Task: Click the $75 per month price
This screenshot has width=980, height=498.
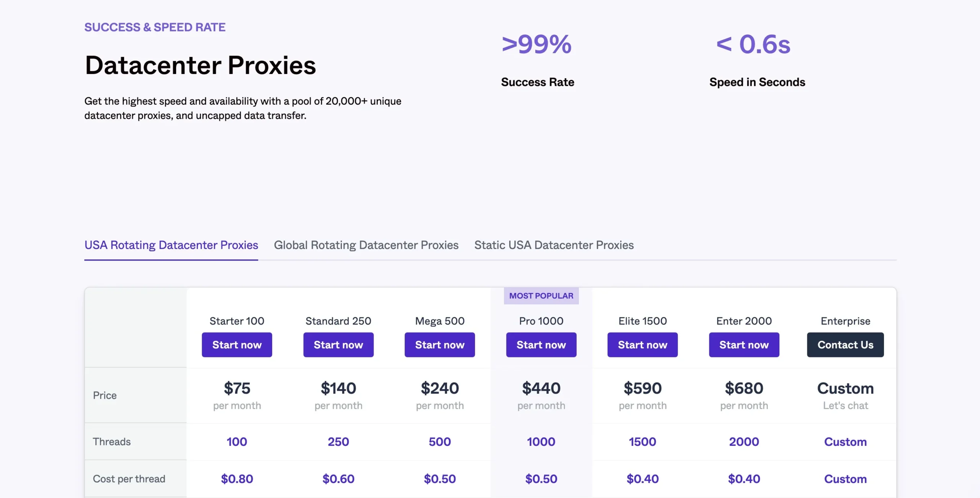Action: click(x=237, y=388)
